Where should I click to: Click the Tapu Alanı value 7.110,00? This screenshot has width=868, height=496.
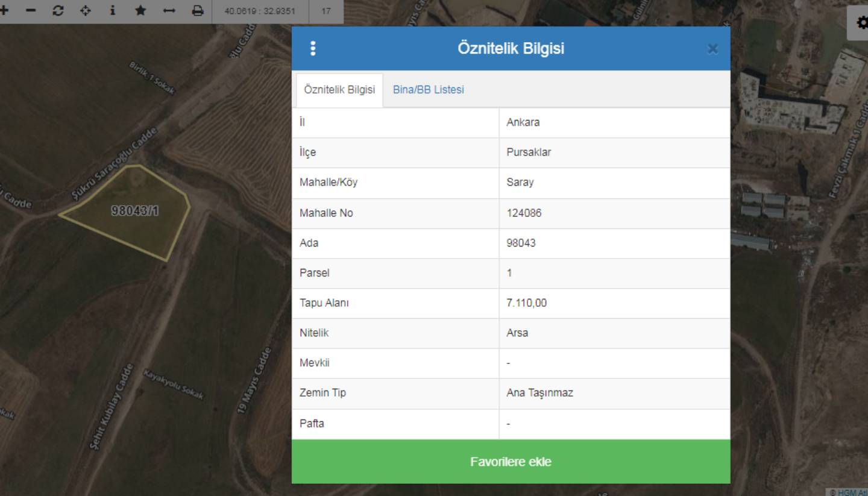[x=526, y=303]
